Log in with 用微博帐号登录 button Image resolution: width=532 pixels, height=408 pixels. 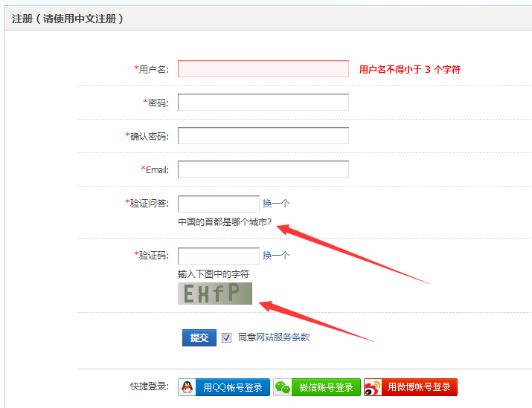tap(411, 387)
